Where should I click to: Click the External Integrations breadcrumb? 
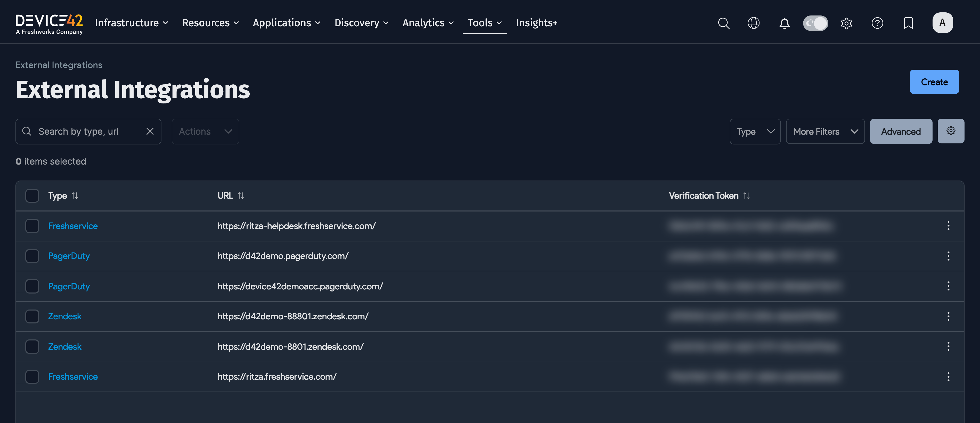pos(59,65)
